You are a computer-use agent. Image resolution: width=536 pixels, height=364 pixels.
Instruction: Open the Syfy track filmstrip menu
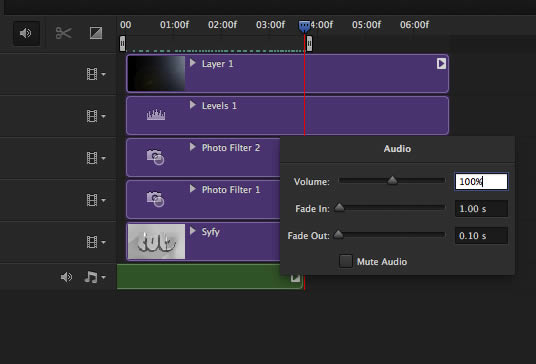(x=96, y=242)
